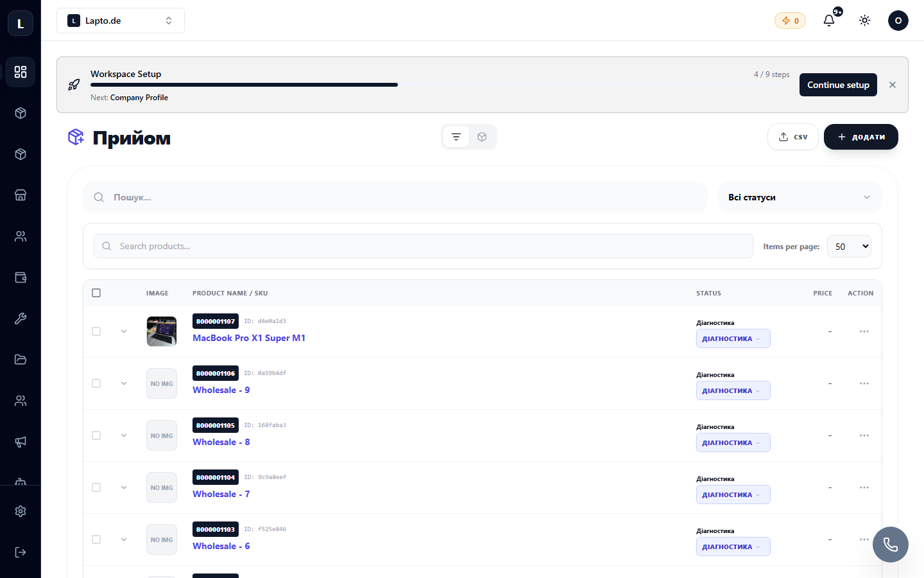Open the dashboard grid icon in the sidebar
This screenshot has height=578, width=924.
21,72
